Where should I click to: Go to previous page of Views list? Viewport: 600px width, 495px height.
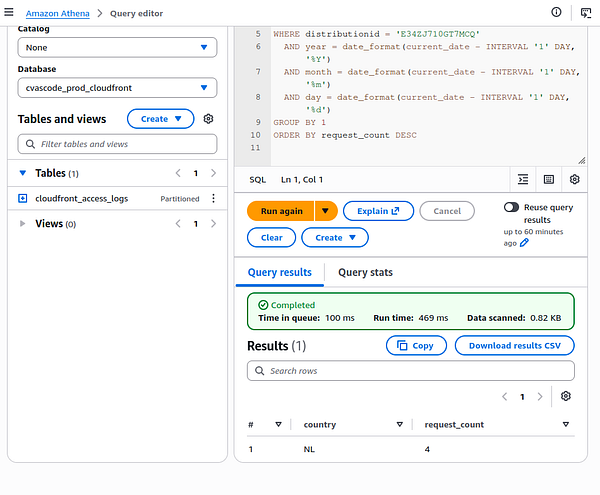178,223
